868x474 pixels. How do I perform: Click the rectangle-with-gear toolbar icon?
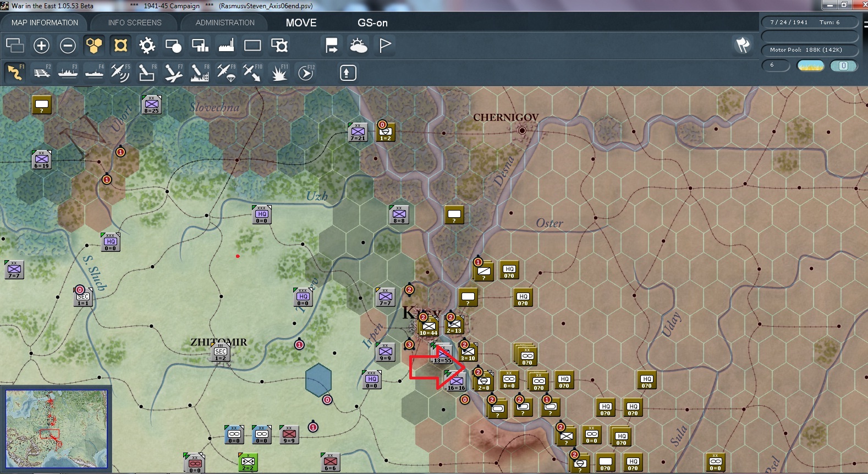click(x=279, y=45)
